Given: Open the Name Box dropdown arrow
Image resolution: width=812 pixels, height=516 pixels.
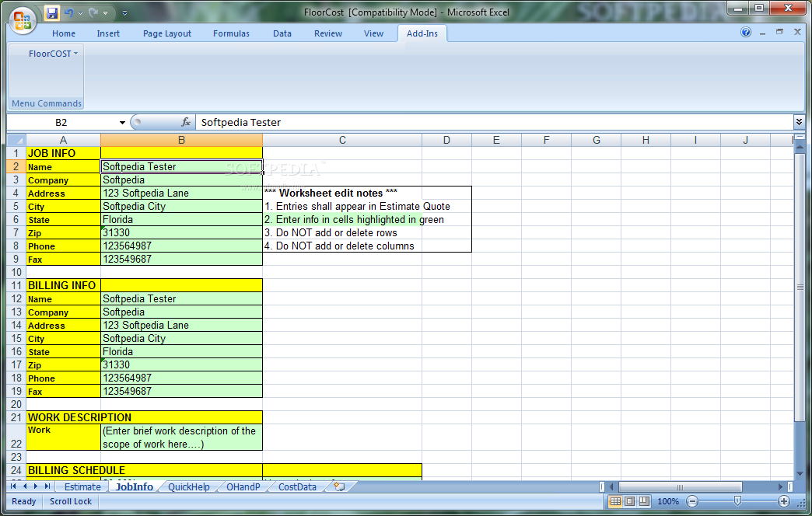Looking at the screenshot, I should click(x=122, y=123).
